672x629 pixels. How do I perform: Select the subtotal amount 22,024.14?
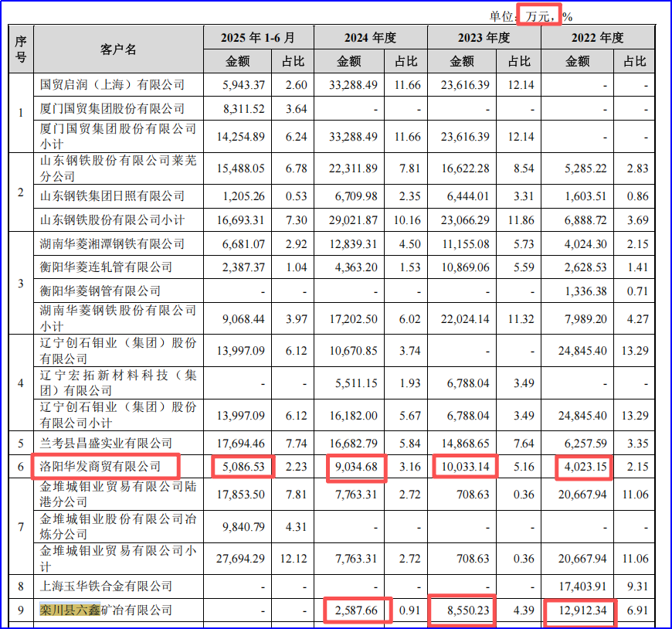(465, 319)
